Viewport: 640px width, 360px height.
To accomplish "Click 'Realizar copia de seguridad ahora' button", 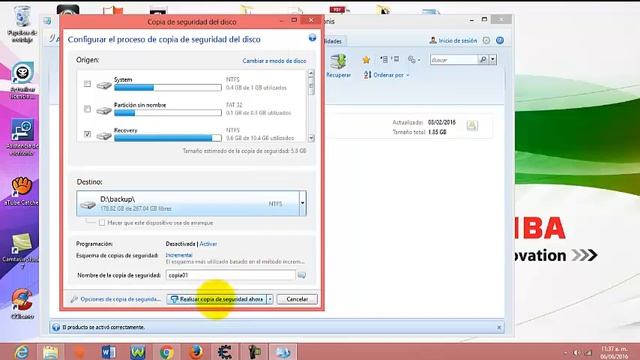I will (216, 299).
